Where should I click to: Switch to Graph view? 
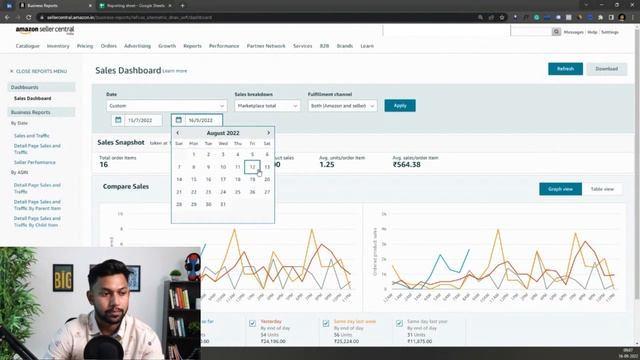tap(560, 189)
